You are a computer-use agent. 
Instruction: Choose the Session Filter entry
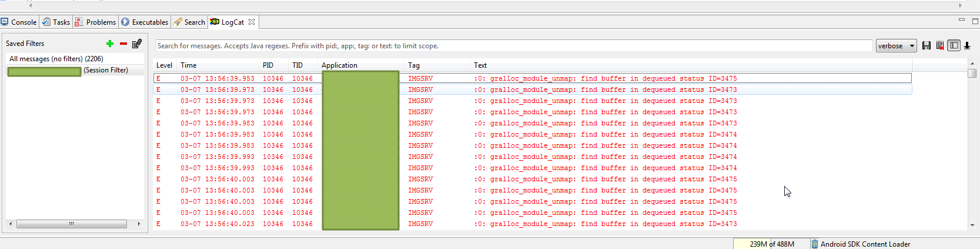105,70
